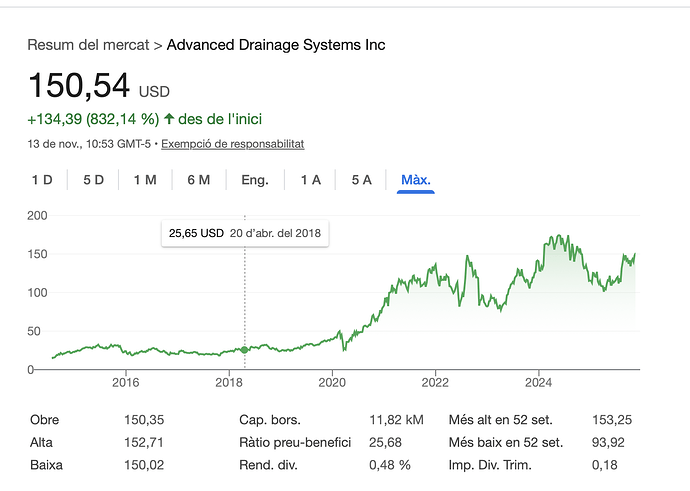
Task: Select the Màx. range tab
Action: click(x=416, y=180)
